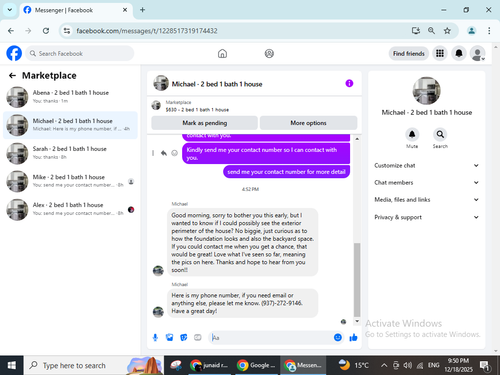Viewport: 500px width, 375px height.
Task: Open the Friends/profile circle icon in top navigation
Action: coord(269,53)
